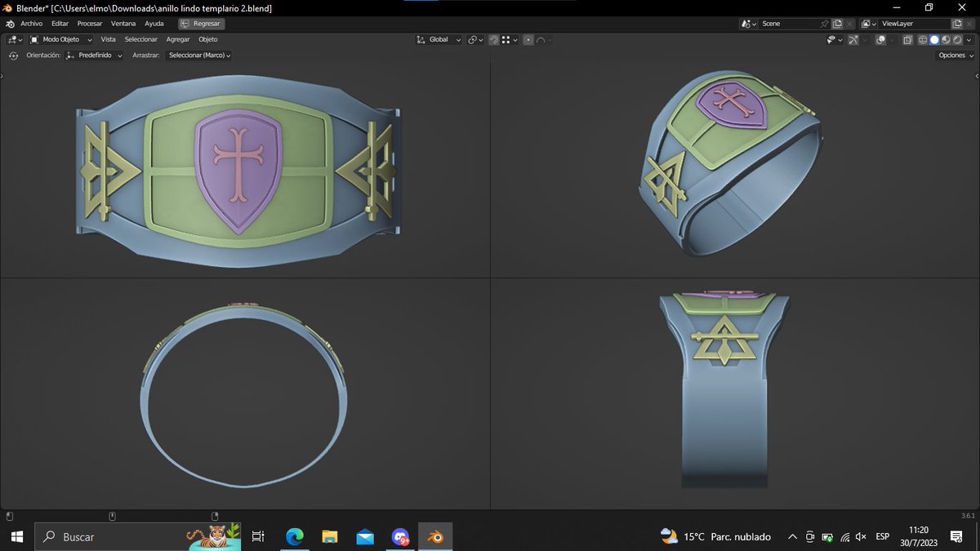
Task: Edit the ViewLayer name field
Action: (915, 24)
